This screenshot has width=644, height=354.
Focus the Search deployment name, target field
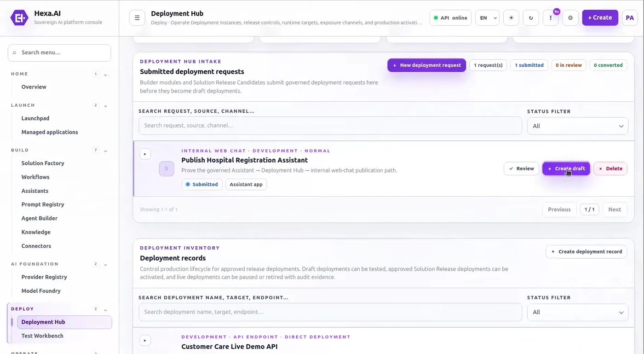click(330, 312)
